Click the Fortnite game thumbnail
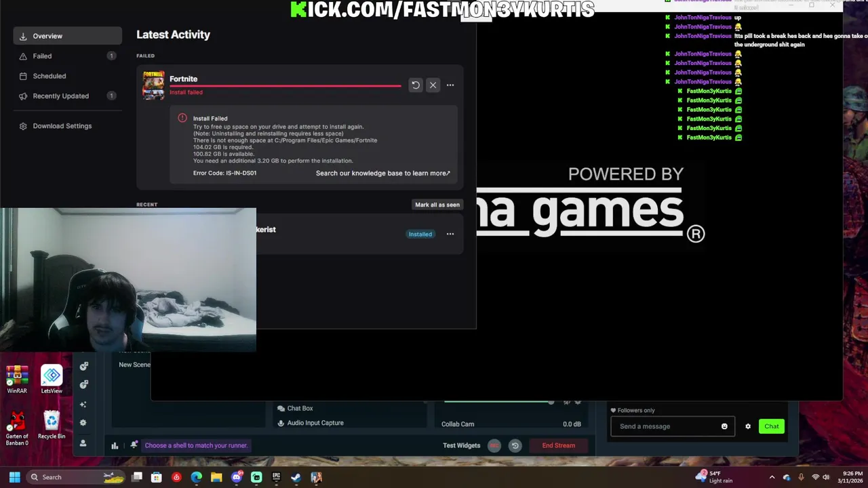Screen dimensions: 868x488 (153, 85)
